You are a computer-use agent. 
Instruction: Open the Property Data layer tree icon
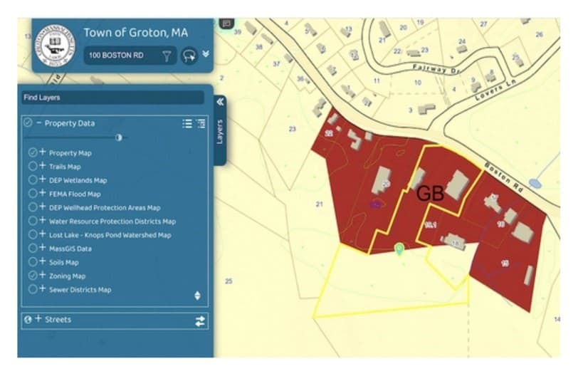pyautogui.click(x=201, y=123)
